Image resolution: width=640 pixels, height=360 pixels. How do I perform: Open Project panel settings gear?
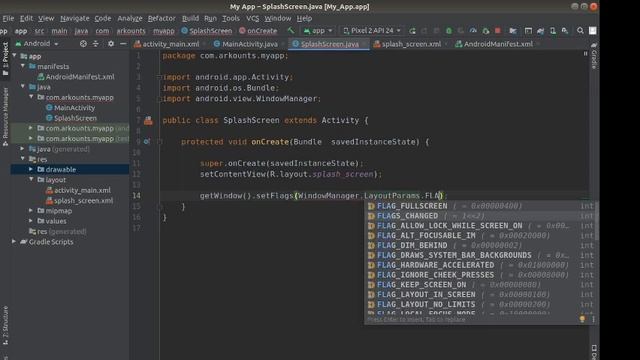point(111,44)
